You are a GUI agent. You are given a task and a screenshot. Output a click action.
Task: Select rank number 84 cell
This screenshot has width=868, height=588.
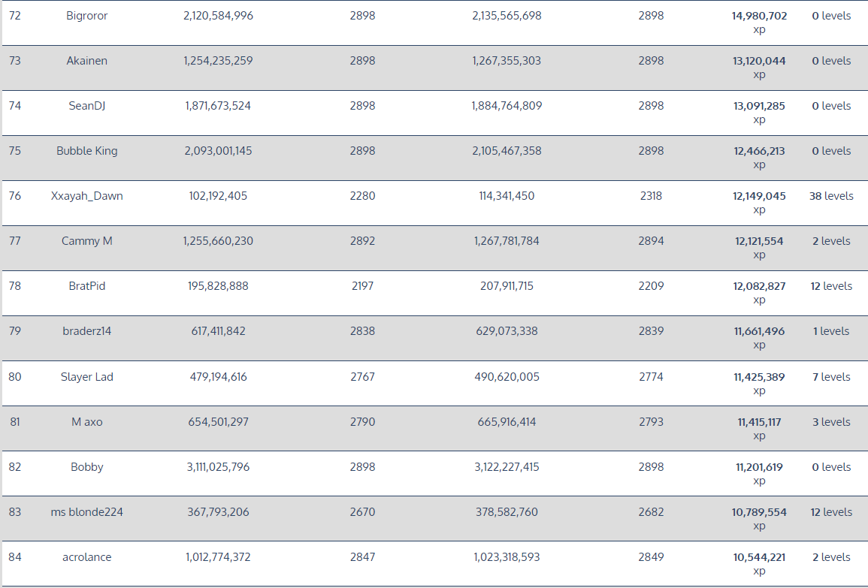15,557
